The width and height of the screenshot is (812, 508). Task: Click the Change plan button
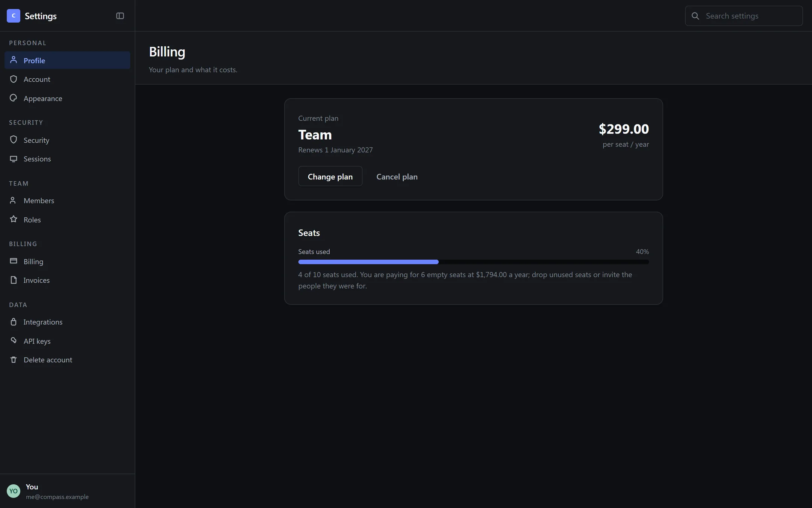click(330, 176)
